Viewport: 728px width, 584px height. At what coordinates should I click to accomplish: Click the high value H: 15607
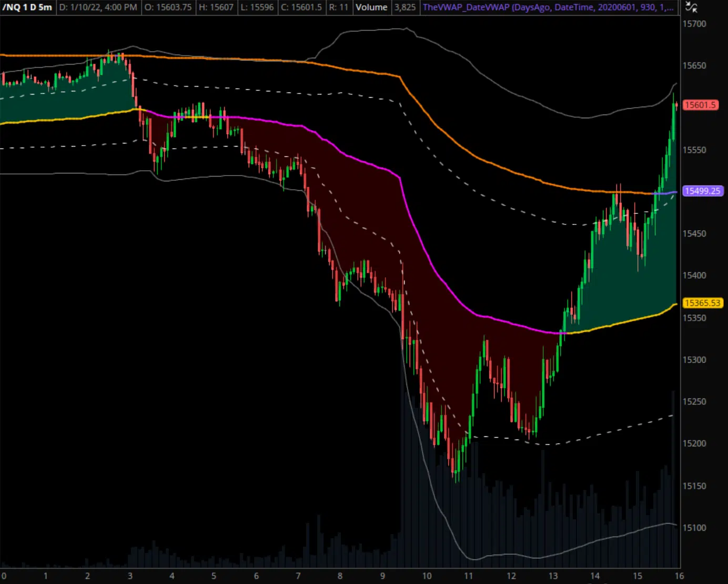coord(216,7)
